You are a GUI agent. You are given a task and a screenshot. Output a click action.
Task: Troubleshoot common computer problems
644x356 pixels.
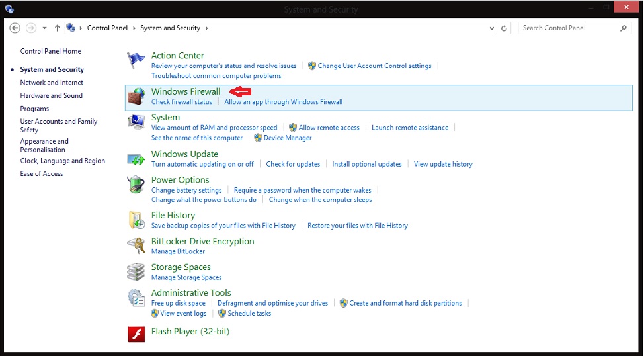[216, 76]
